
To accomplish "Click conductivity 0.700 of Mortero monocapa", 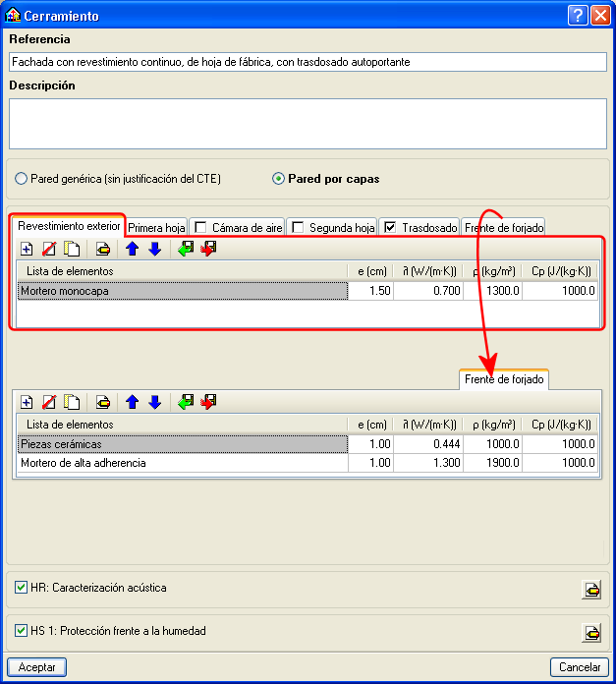I will 428,291.
